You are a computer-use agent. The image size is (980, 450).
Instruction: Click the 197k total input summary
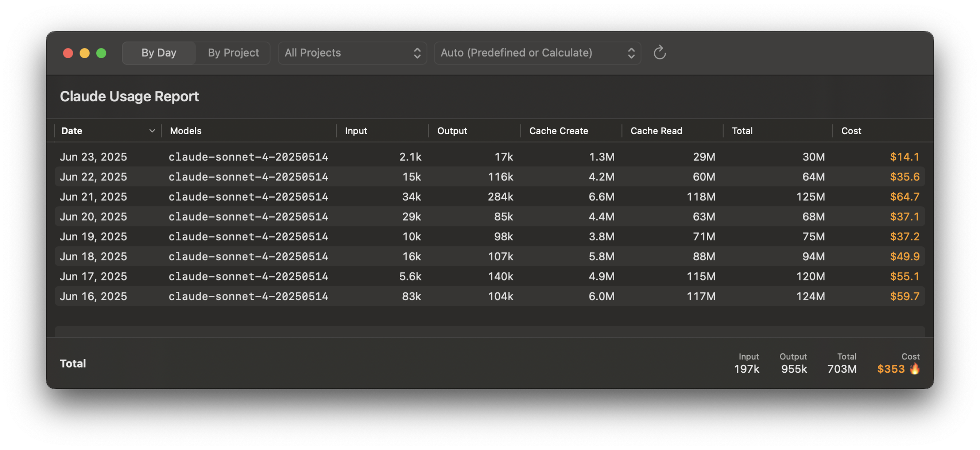(747, 369)
